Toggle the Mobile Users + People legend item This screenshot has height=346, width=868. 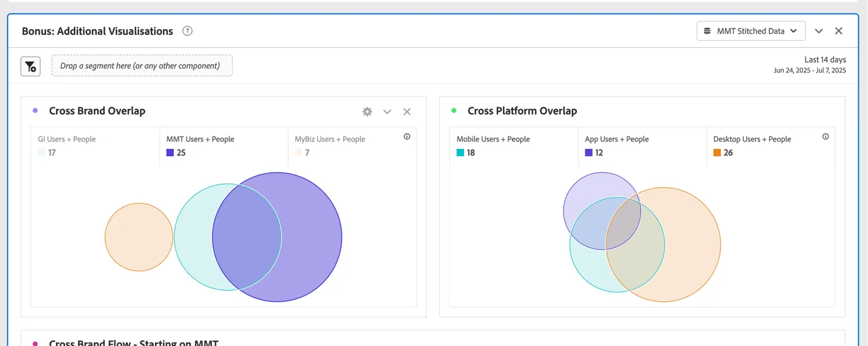[514, 146]
